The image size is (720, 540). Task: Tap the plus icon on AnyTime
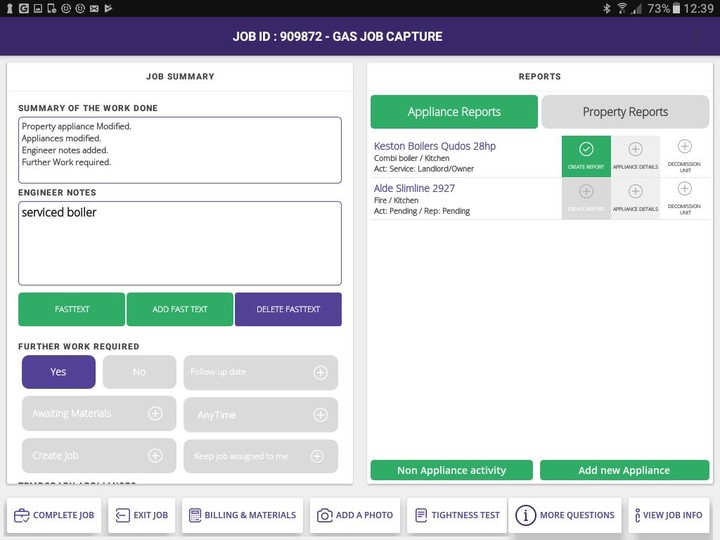(320, 415)
